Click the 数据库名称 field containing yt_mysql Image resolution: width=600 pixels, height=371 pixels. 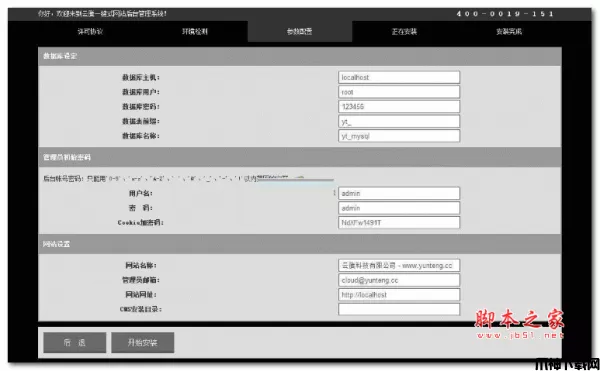coord(399,136)
